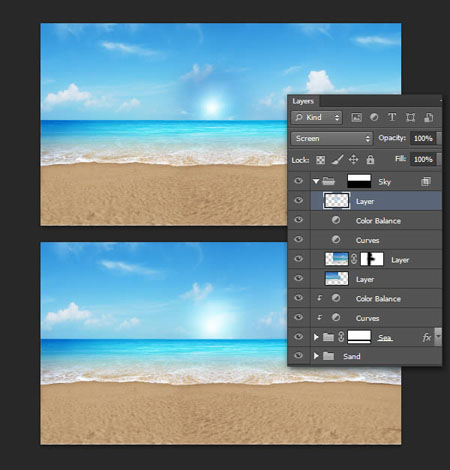Open the Screen blend mode dropdown
This screenshot has height=470, width=450.
tap(332, 138)
